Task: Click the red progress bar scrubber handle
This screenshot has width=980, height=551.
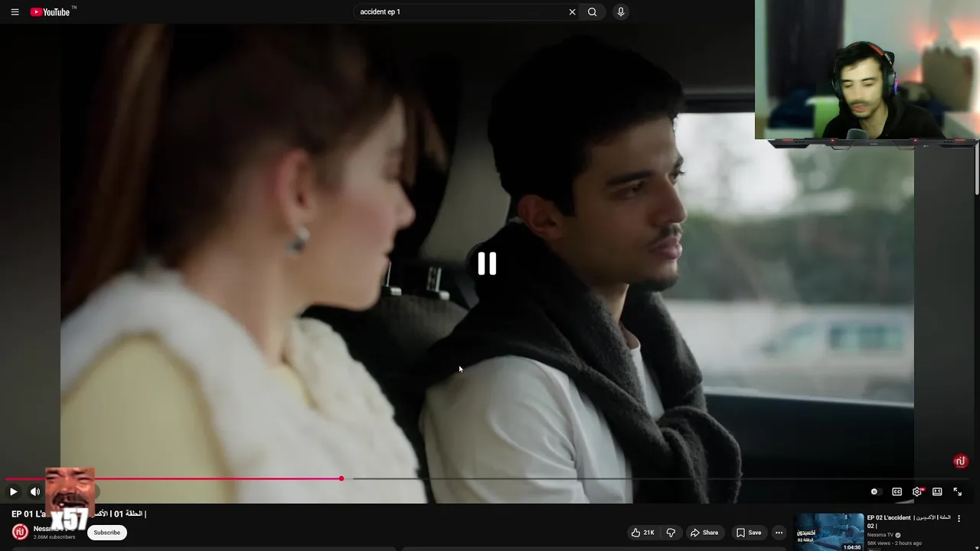Action: coord(341,479)
